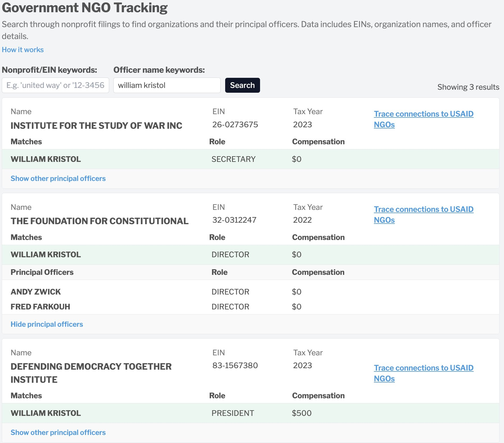The width and height of the screenshot is (504, 443).
Task: Show other principal officers for Defending Democracy Together
Action: tap(58, 433)
